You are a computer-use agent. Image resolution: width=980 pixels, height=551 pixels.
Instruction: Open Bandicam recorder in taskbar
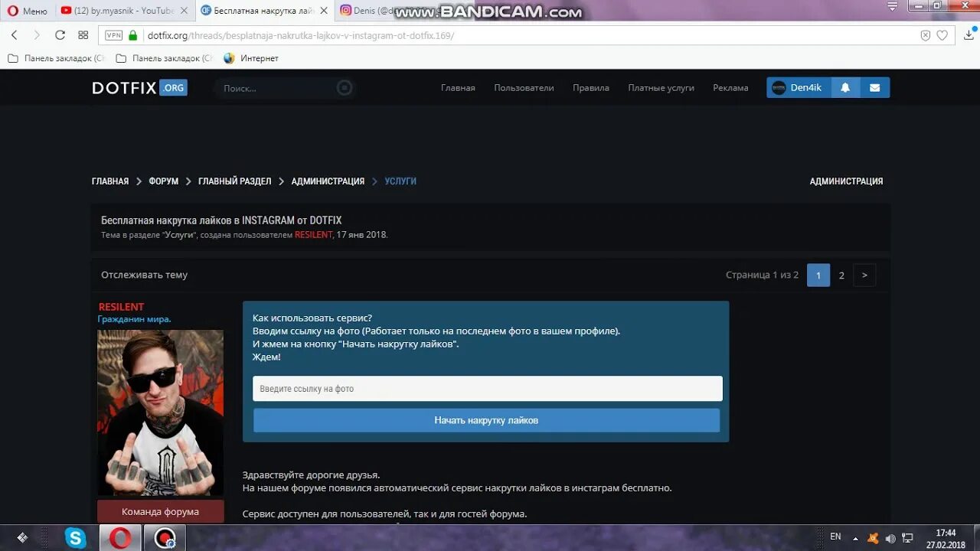coord(165,538)
